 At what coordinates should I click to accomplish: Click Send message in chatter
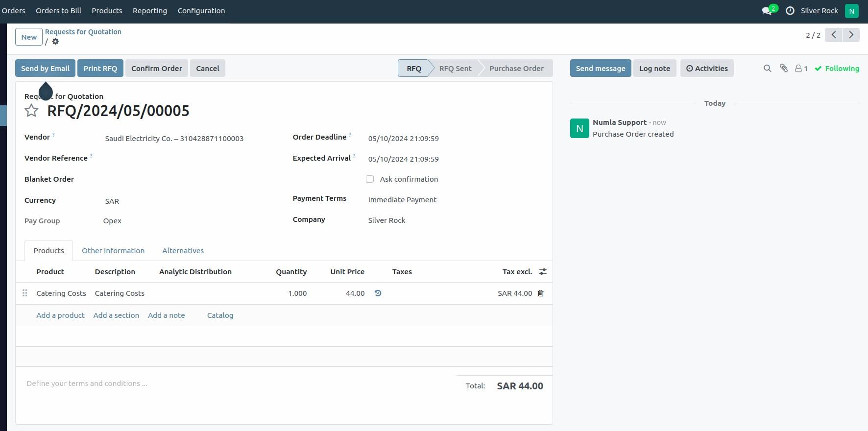pyautogui.click(x=601, y=69)
